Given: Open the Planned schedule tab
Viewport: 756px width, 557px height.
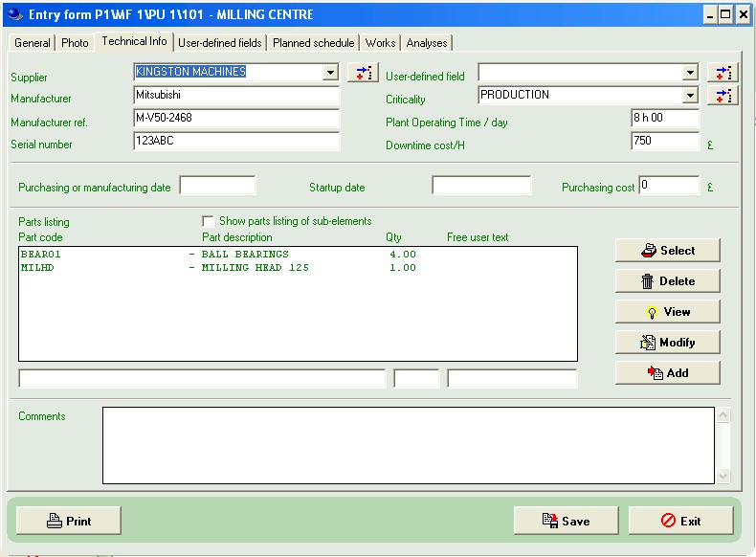Looking at the screenshot, I should coord(313,43).
